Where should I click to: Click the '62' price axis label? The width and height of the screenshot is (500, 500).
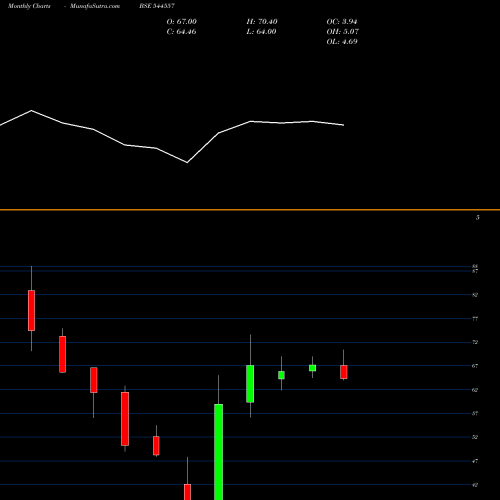click(x=475, y=390)
